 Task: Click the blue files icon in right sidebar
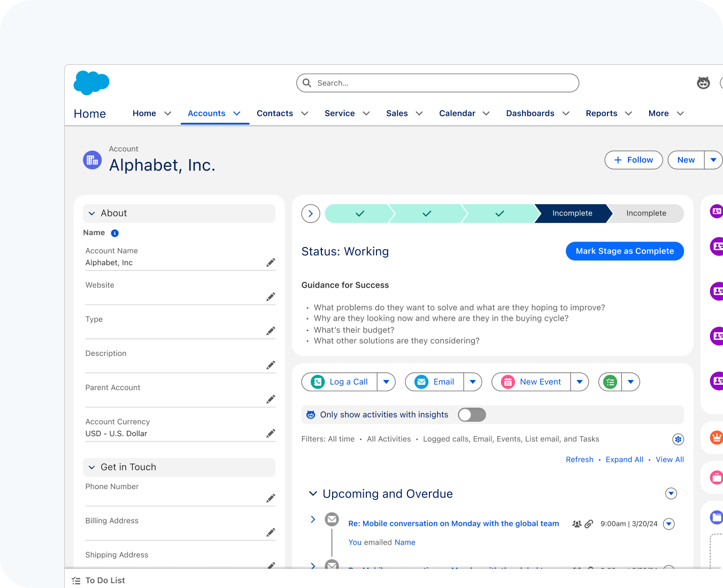[716, 517]
